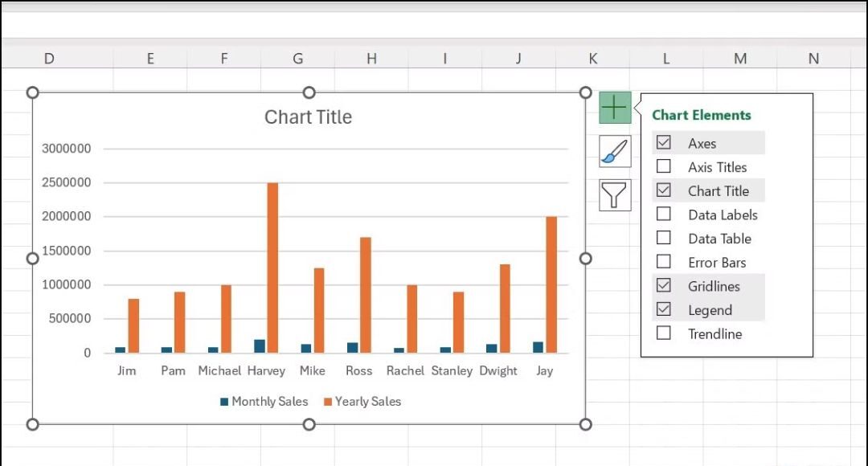
Task: Enable the Trendline checkbox
Action: click(x=664, y=333)
